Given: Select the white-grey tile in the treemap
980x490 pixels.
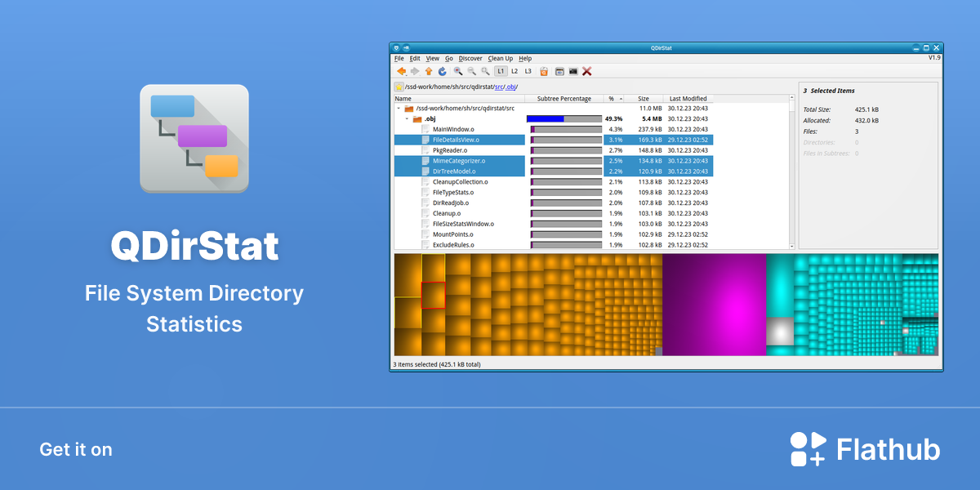Looking at the screenshot, I should [781, 332].
